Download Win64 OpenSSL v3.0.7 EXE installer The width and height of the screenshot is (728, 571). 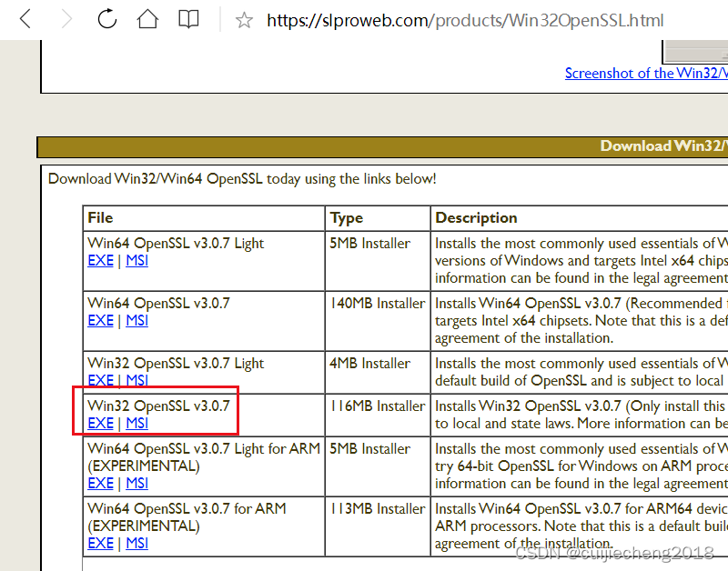[100, 320]
